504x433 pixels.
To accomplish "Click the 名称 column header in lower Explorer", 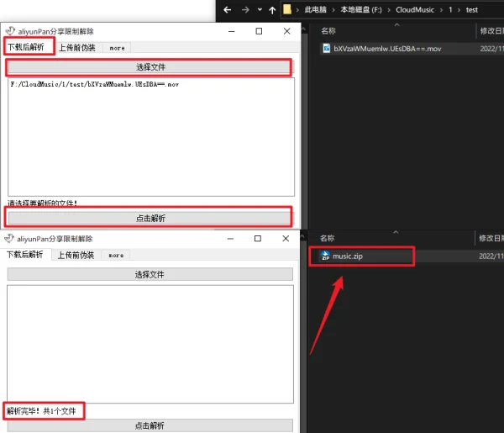I will pyautogui.click(x=328, y=238).
